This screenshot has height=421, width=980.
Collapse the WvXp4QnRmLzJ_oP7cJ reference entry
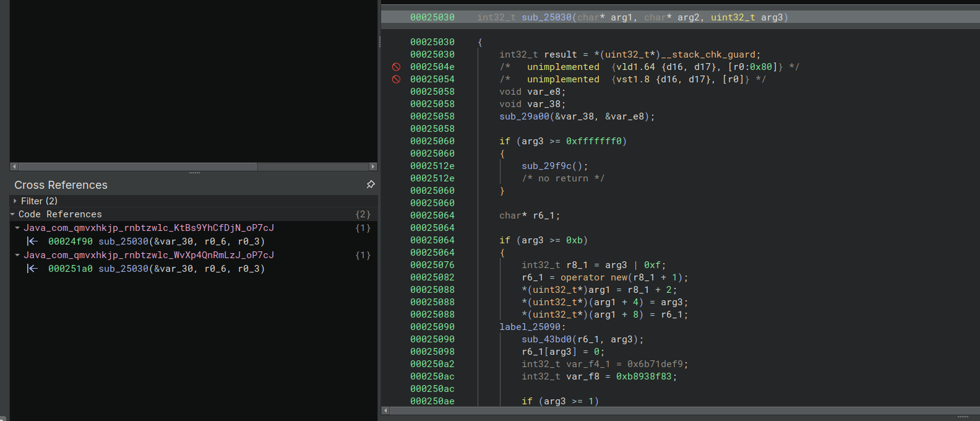[17, 255]
